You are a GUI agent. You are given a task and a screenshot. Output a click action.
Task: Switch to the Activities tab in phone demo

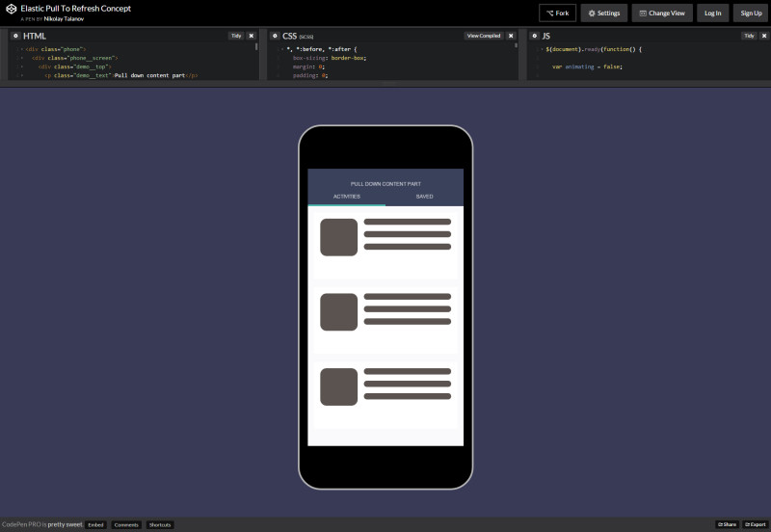347,197
